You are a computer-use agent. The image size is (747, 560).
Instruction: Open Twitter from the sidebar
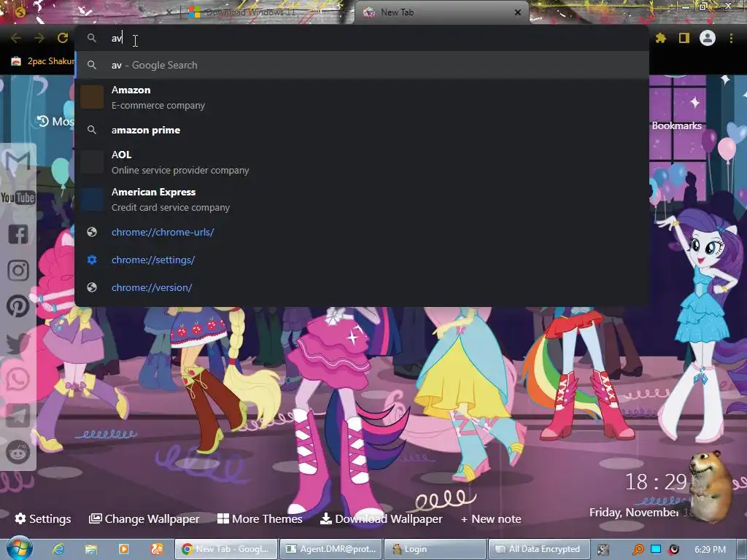pyautogui.click(x=18, y=343)
